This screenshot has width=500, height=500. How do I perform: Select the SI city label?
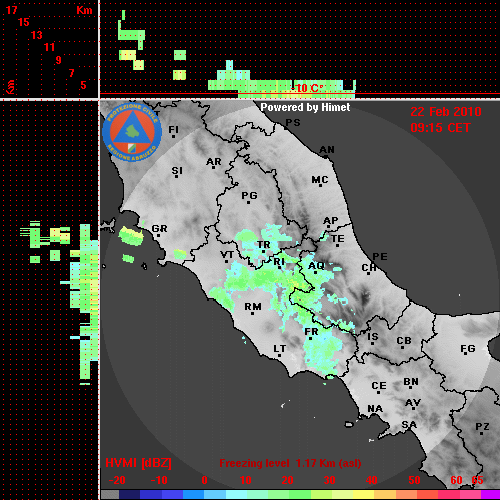(x=177, y=171)
